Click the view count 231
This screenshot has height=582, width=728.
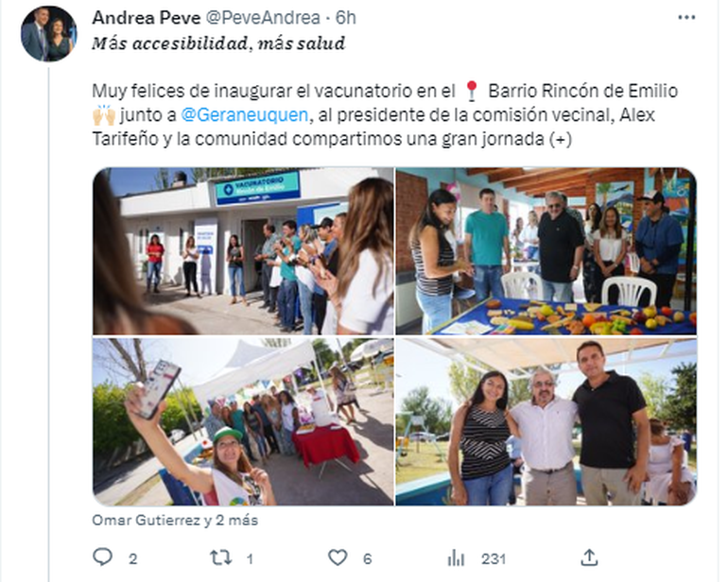pyautogui.click(x=494, y=558)
